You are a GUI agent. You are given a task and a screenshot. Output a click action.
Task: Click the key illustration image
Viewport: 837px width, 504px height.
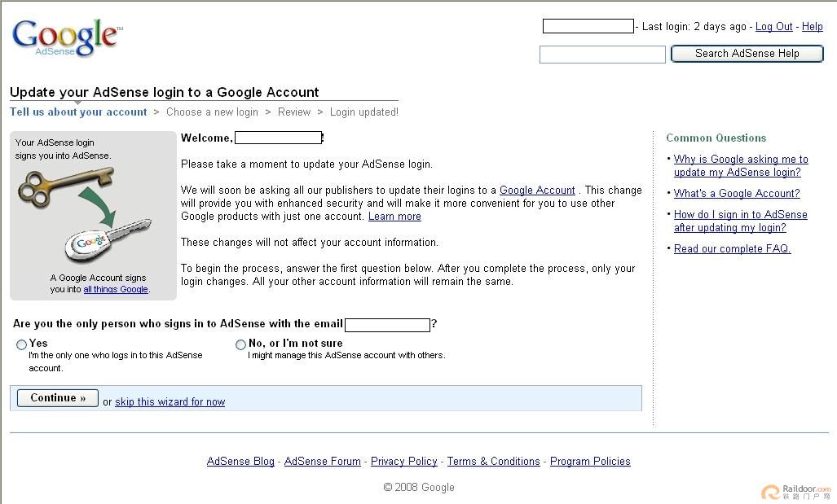coord(85,215)
